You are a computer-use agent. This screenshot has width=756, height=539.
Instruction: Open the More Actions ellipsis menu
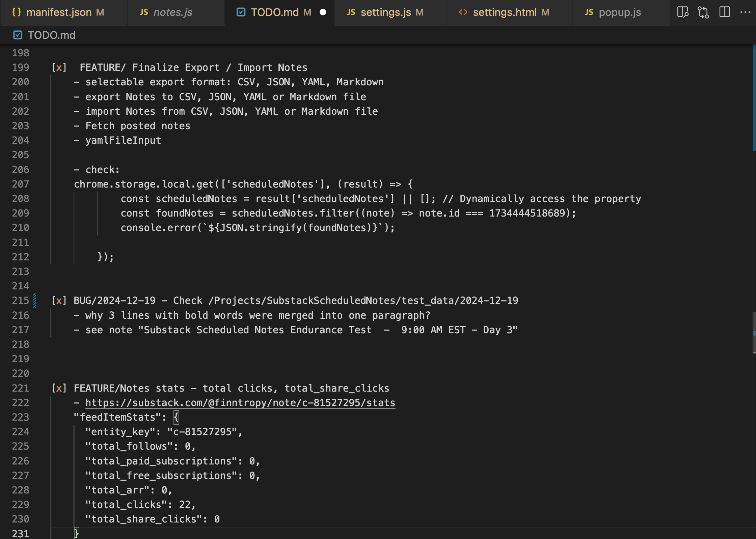[745, 12]
